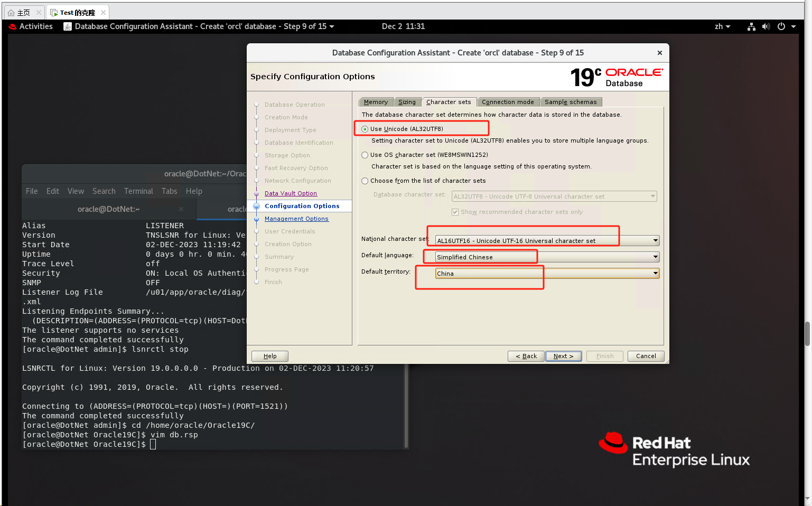Viewport: 812px width, 506px height.
Task: Switch to the Test的克隆 tab
Action: point(78,13)
